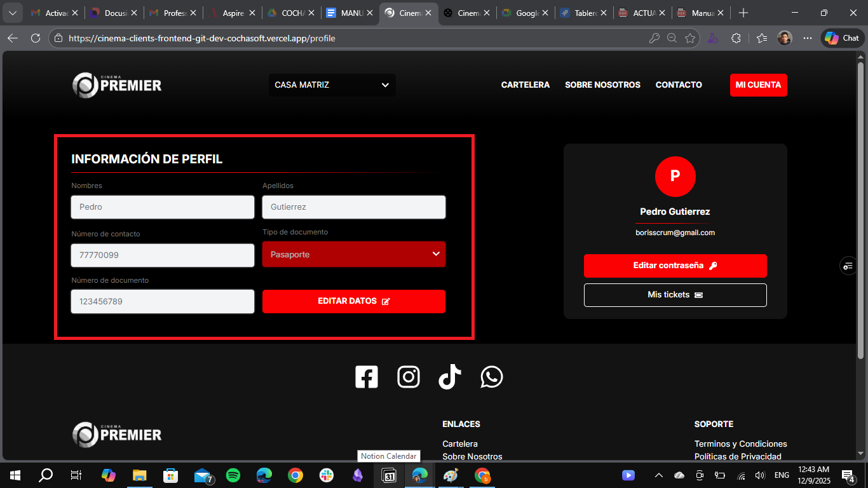The image size is (868, 488).
Task: Click the Nombres input field
Action: [x=163, y=207]
